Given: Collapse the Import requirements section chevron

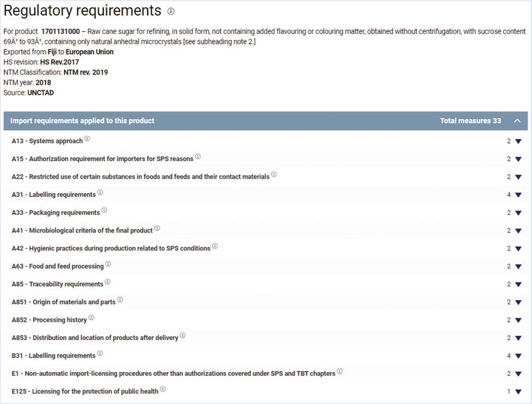Looking at the screenshot, I should [517, 120].
